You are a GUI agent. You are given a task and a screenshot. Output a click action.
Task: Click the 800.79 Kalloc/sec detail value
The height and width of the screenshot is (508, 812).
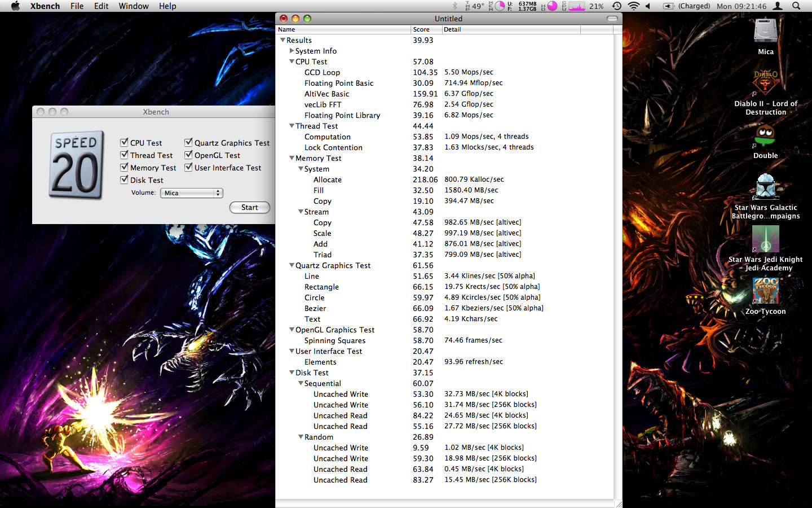click(x=474, y=179)
